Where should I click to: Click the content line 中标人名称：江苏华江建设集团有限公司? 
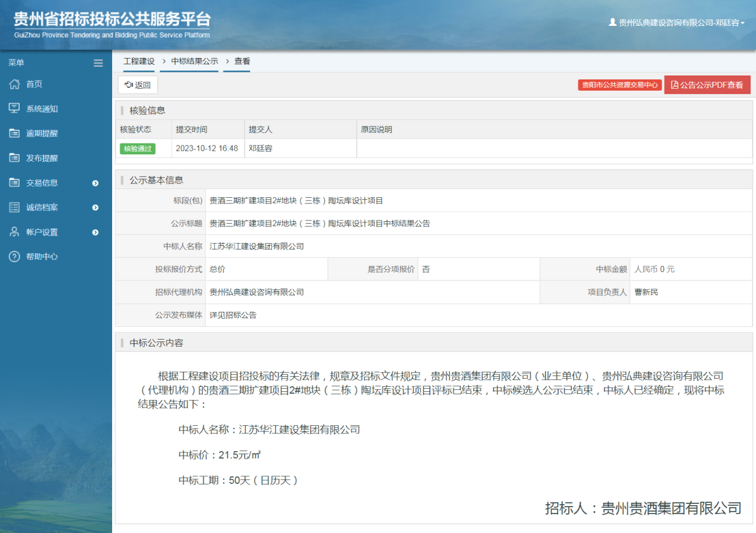point(269,430)
